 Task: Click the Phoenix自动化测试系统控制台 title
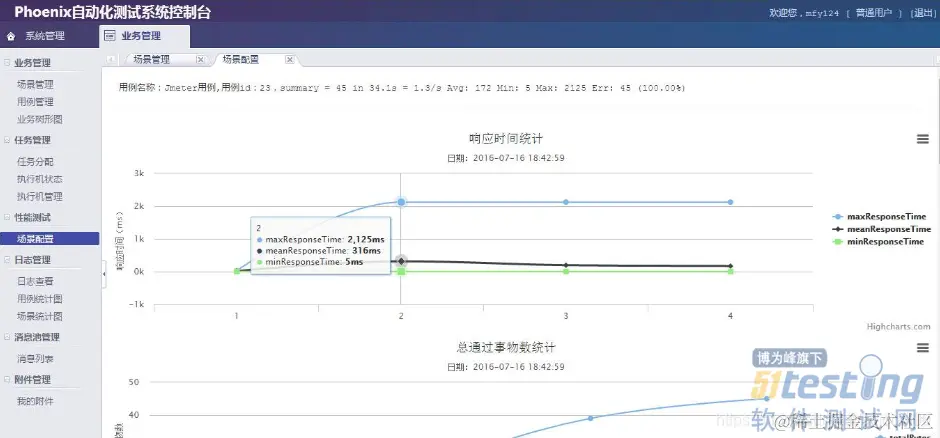(x=113, y=12)
